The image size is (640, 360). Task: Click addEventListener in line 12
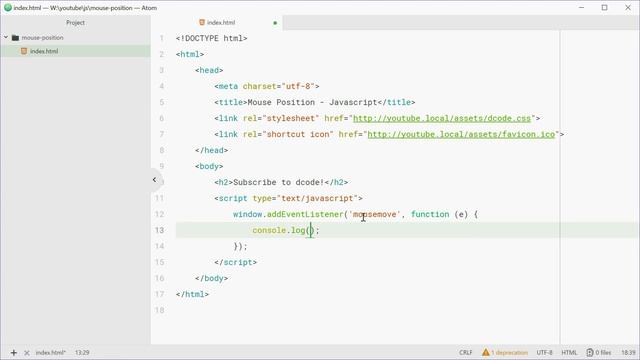tap(305, 214)
